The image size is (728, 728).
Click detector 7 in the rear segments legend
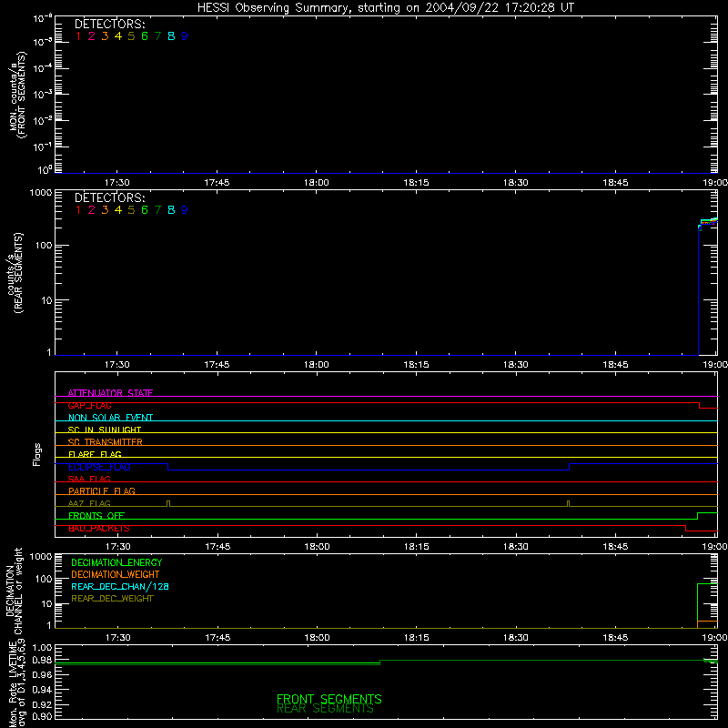[x=157, y=210]
